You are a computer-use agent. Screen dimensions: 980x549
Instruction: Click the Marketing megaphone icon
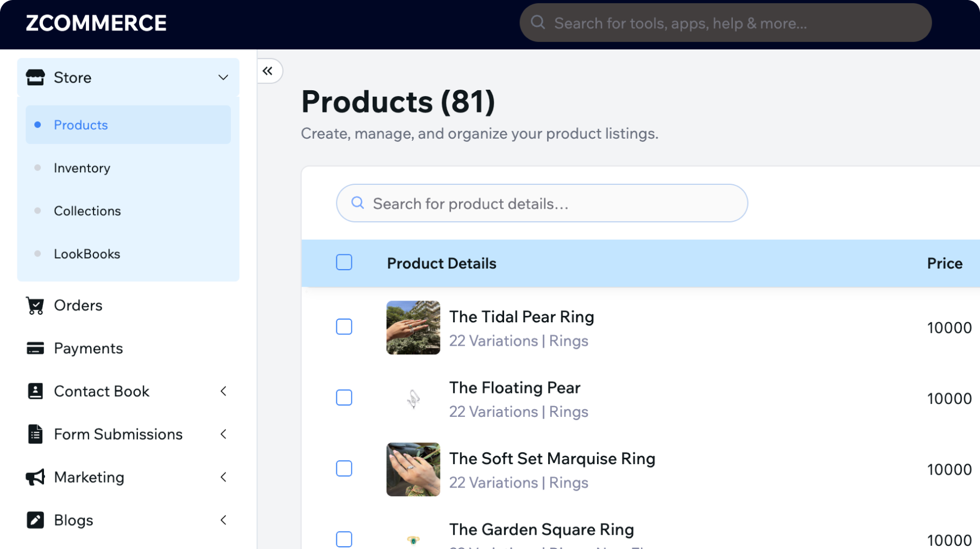35,477
